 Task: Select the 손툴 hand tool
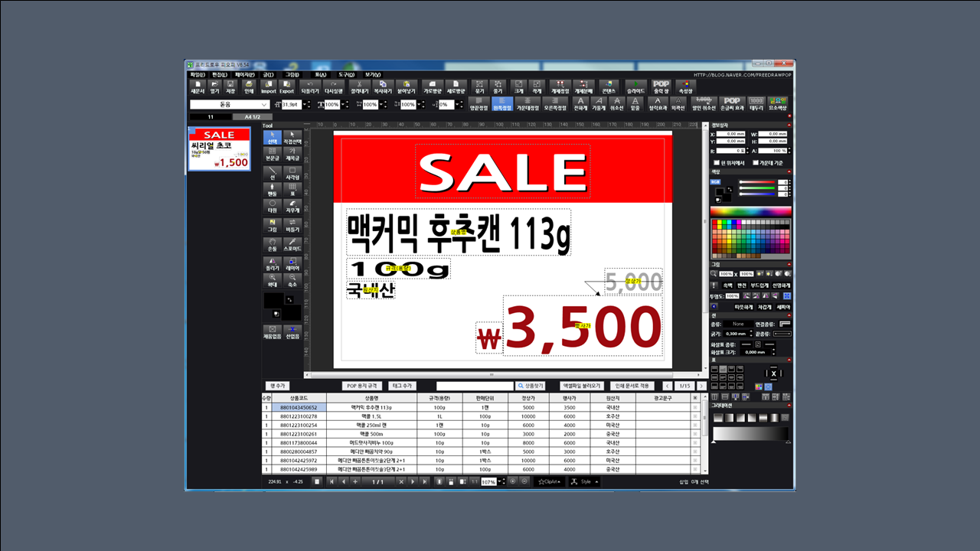273,245
